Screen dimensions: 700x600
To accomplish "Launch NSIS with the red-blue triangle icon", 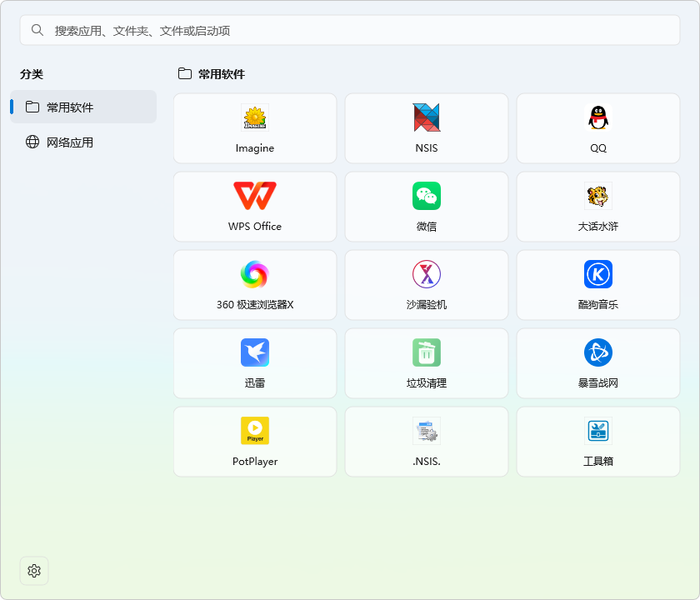I will click(x=427, y=117).
